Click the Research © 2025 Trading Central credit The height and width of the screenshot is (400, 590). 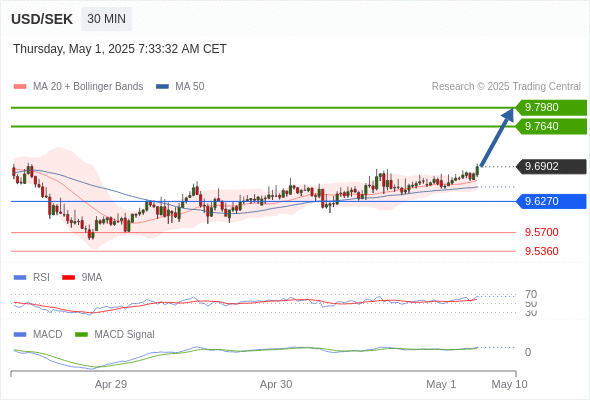click(506, 87)
